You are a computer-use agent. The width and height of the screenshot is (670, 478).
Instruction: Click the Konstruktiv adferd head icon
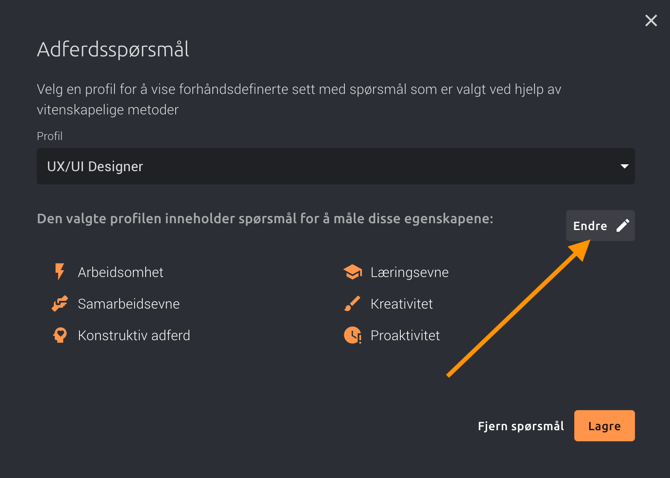[60, 336]
